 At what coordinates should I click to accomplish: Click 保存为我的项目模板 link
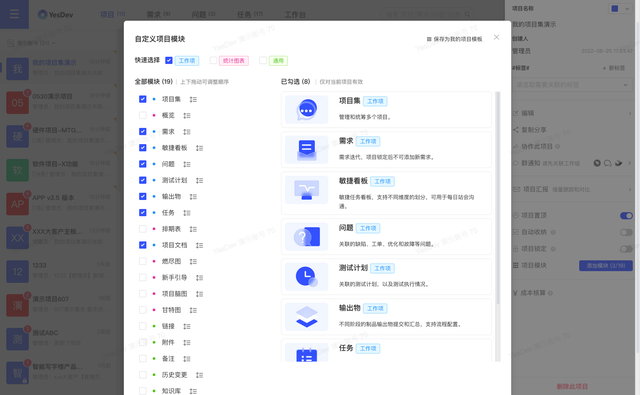(458, 39)
